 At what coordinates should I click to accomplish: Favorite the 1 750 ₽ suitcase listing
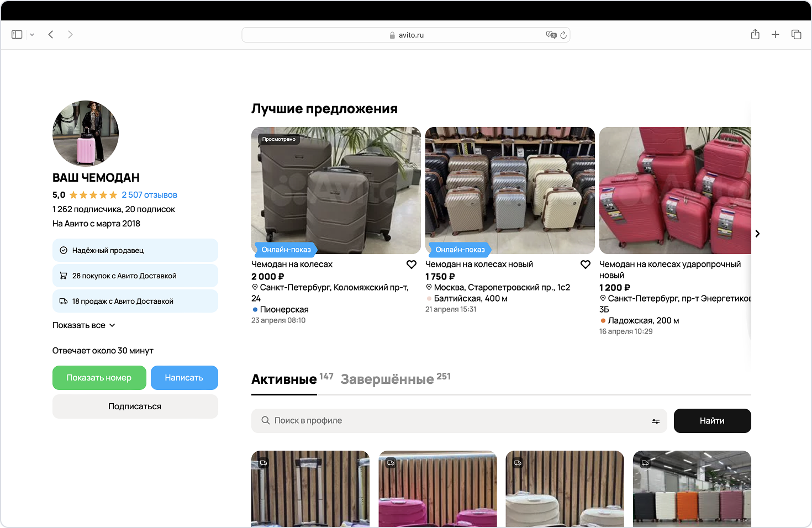[586, 265]
